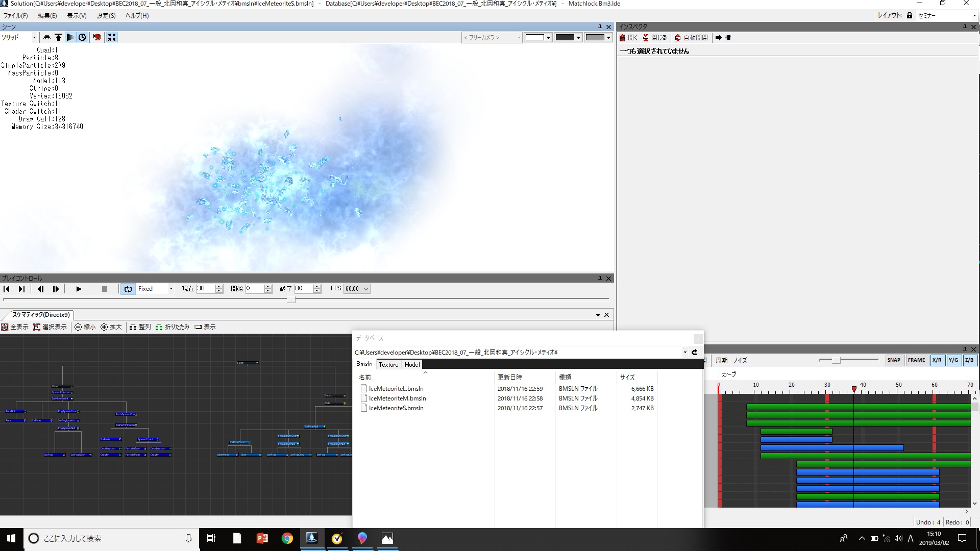980x551 pixels.
Task: Click the white background color swatch
Action: coord(534,37)
